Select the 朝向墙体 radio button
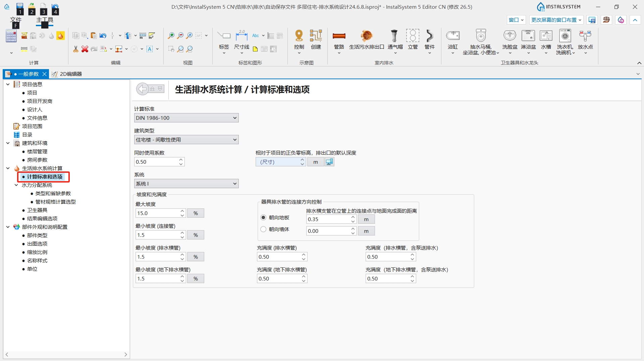 pos(263,229)
